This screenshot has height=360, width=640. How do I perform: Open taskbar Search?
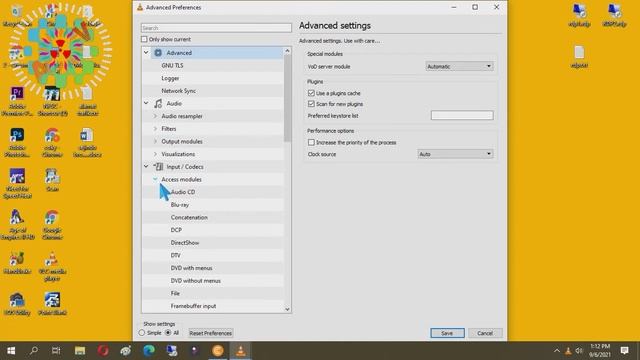[34, 351]
